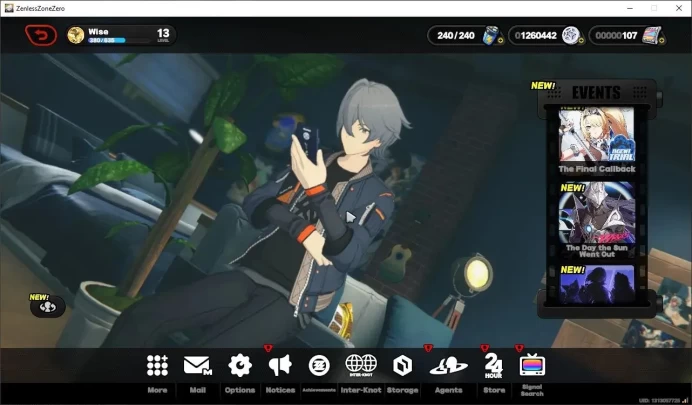Click the Inter-Knot label

pos(361,390)
